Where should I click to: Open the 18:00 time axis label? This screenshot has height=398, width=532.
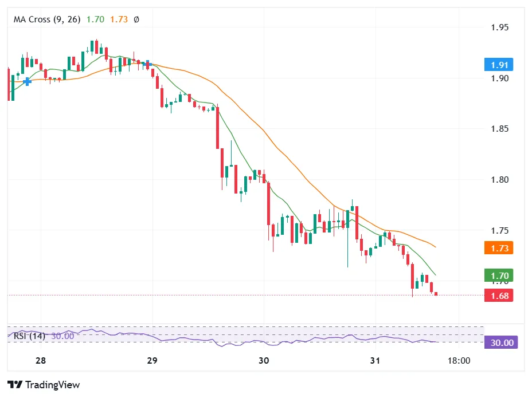pyautogui.click(x=458, y=361)
